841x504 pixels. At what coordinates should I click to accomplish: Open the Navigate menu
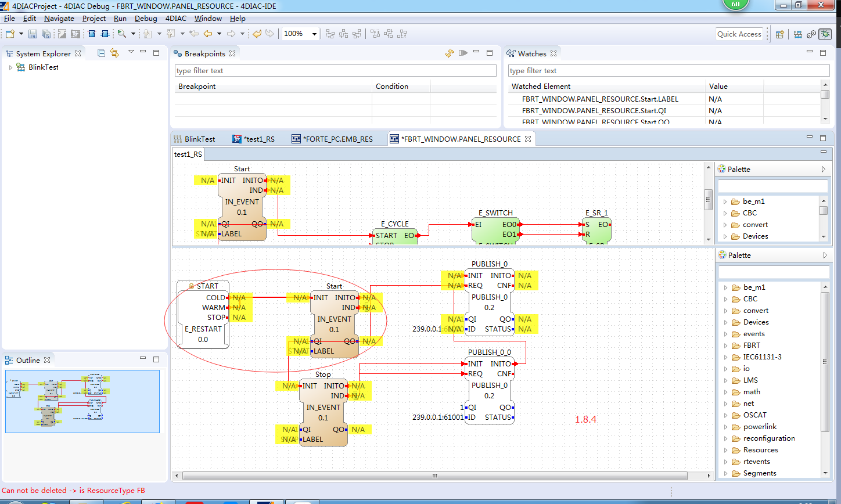pos(59,19)
